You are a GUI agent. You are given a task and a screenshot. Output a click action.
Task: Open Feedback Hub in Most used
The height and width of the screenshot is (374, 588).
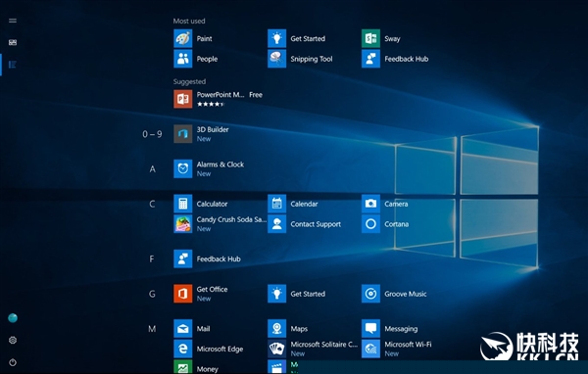pos(370,59)
